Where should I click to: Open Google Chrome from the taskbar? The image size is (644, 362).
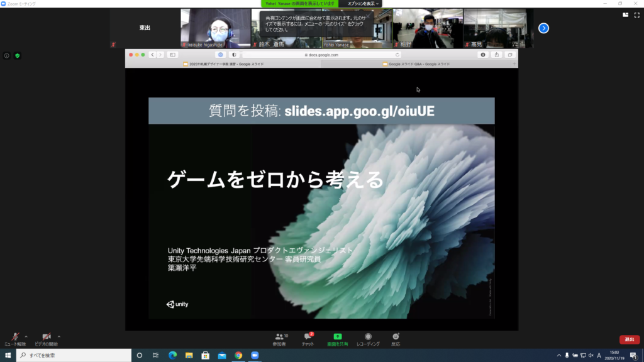(x=238, y=356)
